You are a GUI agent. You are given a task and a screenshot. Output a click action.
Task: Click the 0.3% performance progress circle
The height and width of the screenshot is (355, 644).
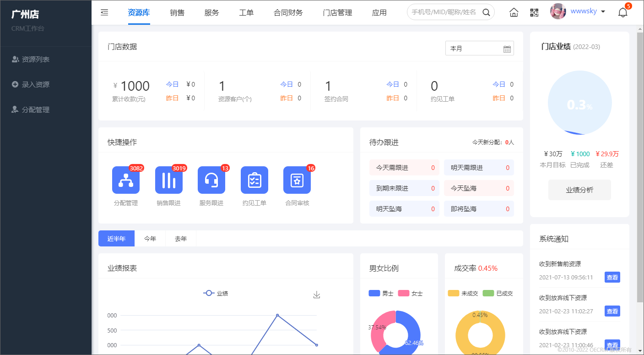point(579,103)
